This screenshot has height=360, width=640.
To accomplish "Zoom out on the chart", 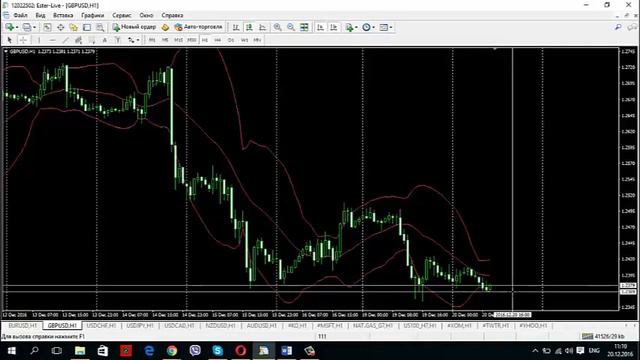I will [x=291, y=27].
